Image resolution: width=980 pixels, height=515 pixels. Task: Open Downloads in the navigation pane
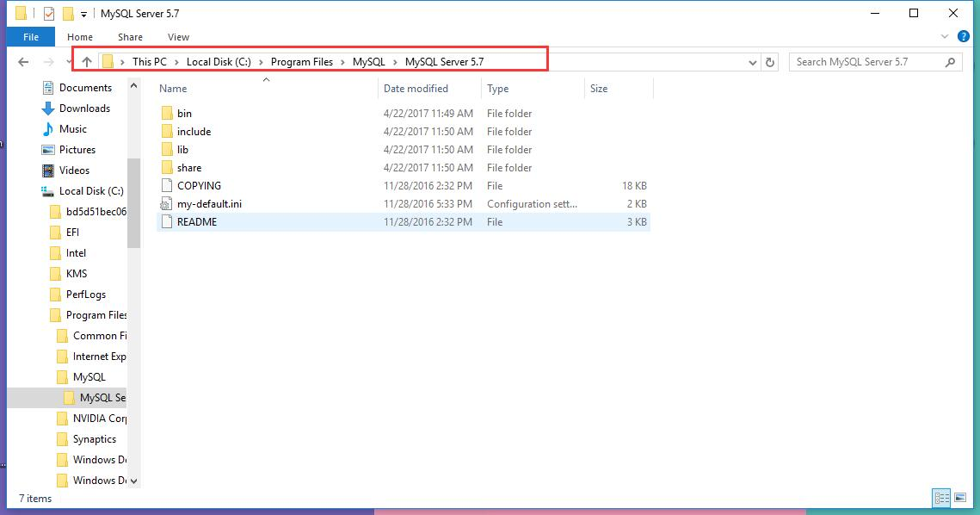coord(84,109)
